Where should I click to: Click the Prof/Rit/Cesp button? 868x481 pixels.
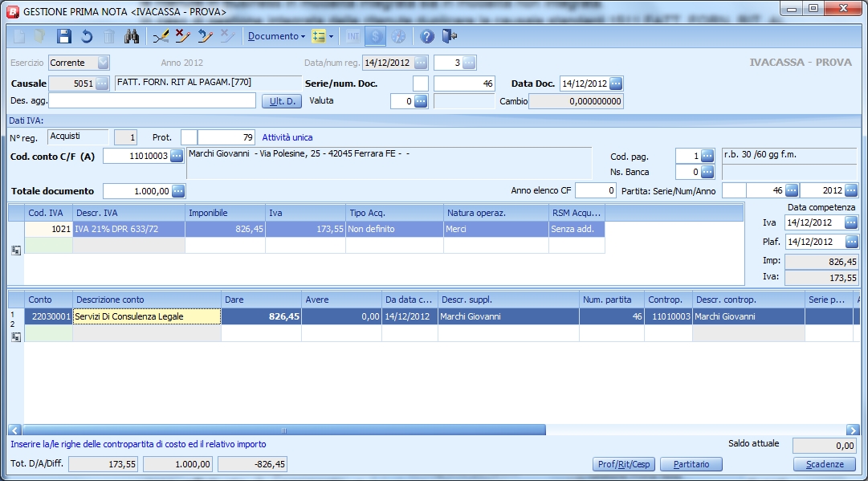[624, 464]
